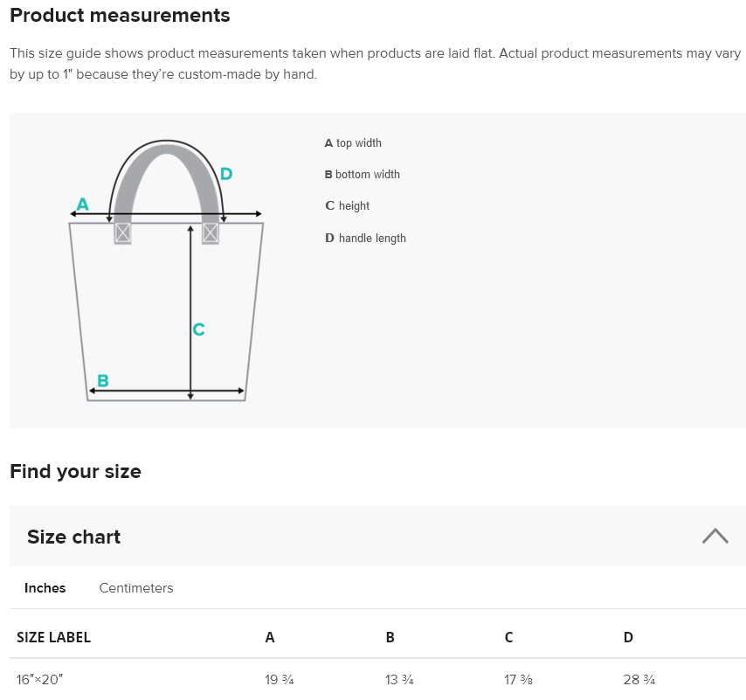Click teal letter A on bag diagram
Viewport: 746px width, 700px height.
point(83,204)
